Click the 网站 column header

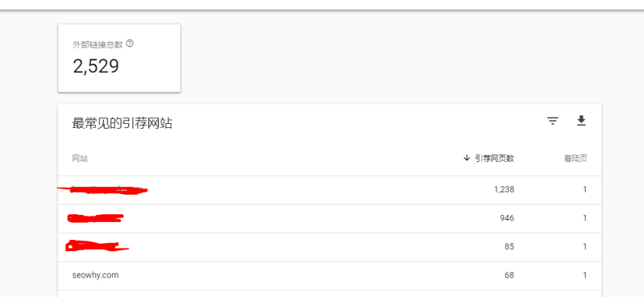click(80, 159)
